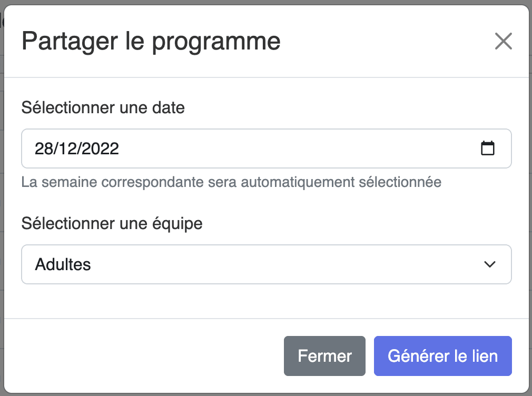Viewport: 532px width, 396px height.
Task: Focus the date input showing 28/12/2022
Action: pyautogui.click(x=267, y=148)
